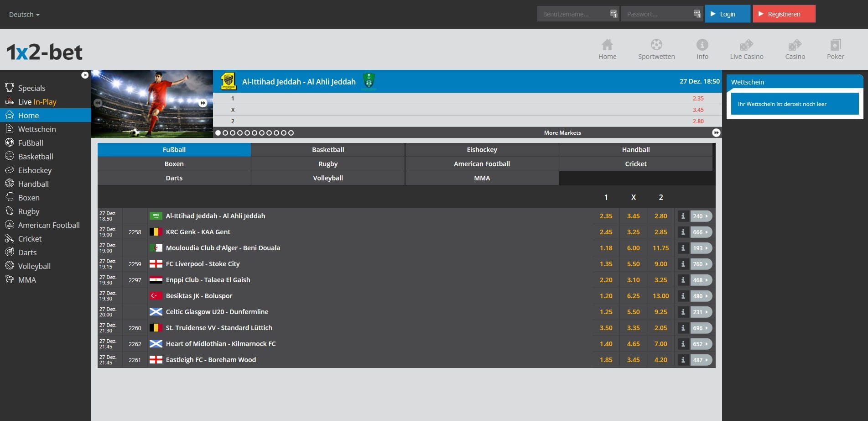The width and height of the screenshot is (868, 421).
Task: Show info for KRC Genk - KAA Gent
Action: pos(683,232)
